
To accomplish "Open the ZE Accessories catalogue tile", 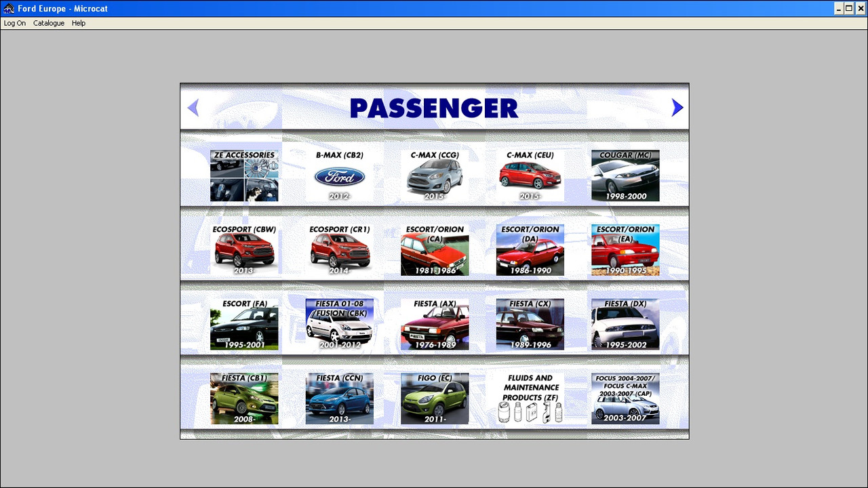I will click(x=244, y=176).
